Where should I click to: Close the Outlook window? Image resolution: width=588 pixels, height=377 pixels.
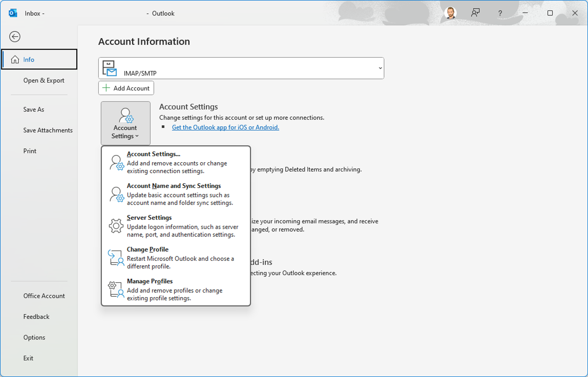(x=575, y=13)
